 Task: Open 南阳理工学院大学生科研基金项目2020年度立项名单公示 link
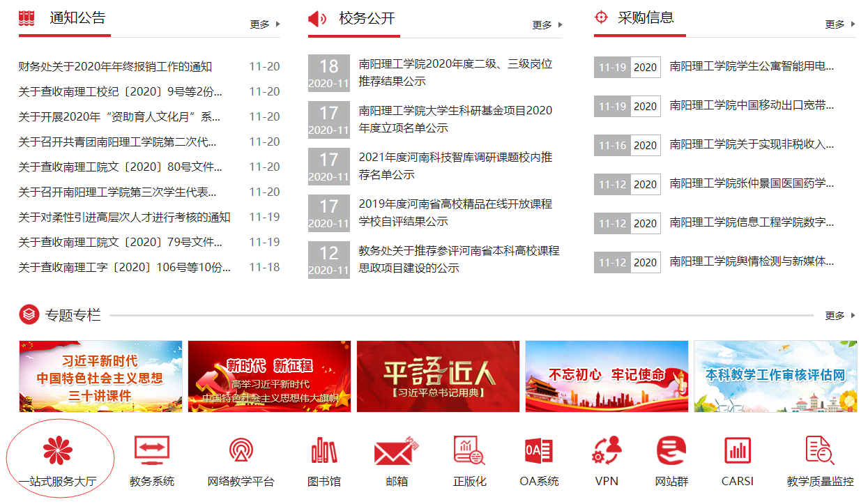tap(455, 119)
